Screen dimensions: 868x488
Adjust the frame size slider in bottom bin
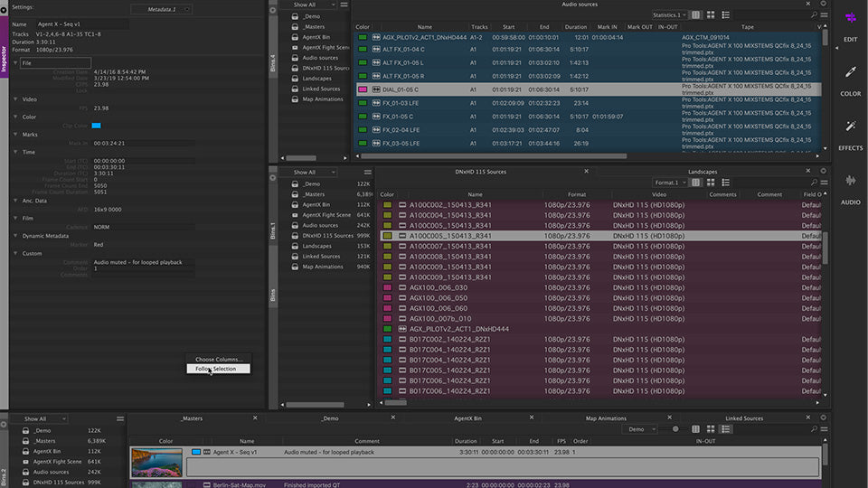pos(675,428)
